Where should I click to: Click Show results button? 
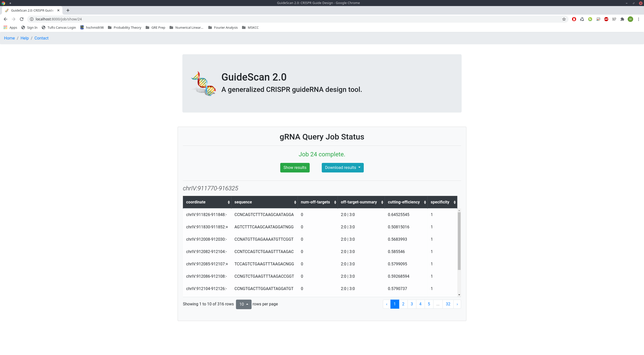pyautogui.click(x=295, y=167)
